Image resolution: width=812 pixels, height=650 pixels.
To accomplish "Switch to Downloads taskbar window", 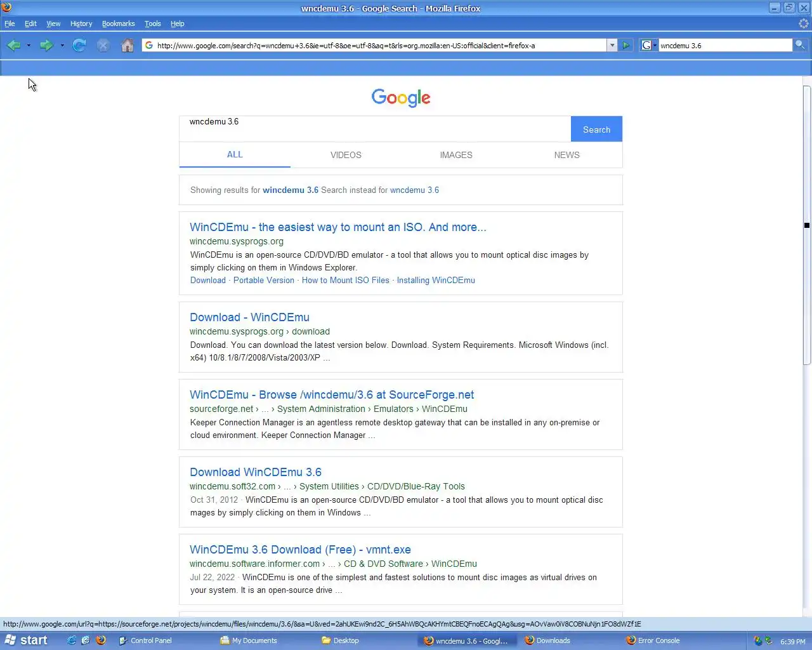I will (x=571, y=640).
